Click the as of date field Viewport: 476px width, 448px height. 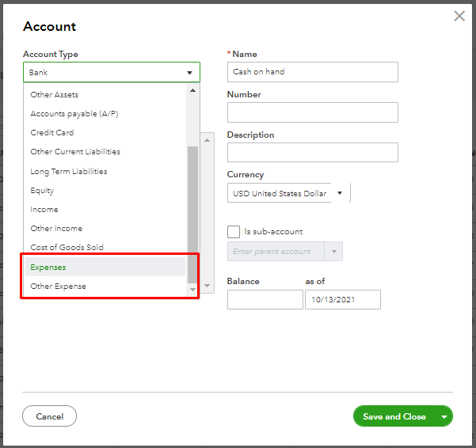(x=342, y=299)
